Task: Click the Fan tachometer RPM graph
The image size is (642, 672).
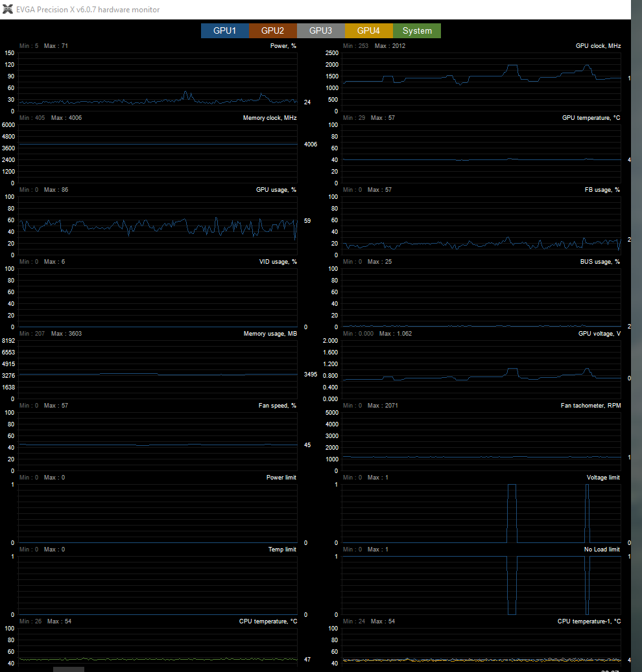Action: point(481,442)
